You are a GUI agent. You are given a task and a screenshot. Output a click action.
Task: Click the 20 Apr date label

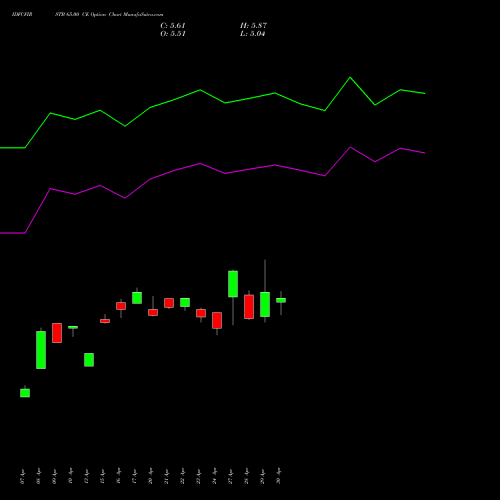(150, 476)
